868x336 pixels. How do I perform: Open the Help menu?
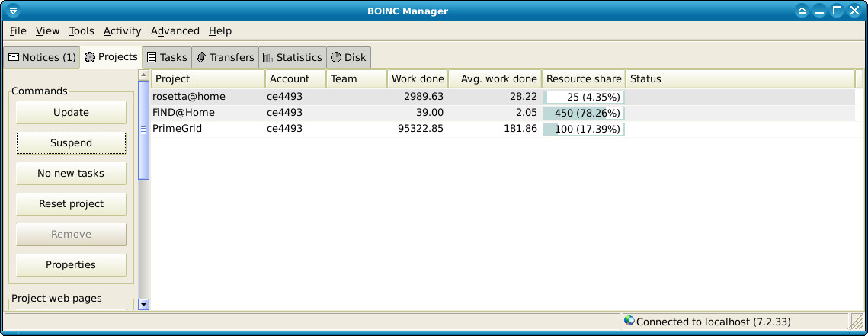coord(219,31)
